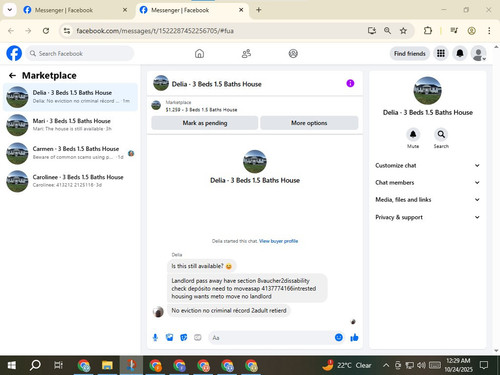Open Windows notification center icon

point(484,365)
